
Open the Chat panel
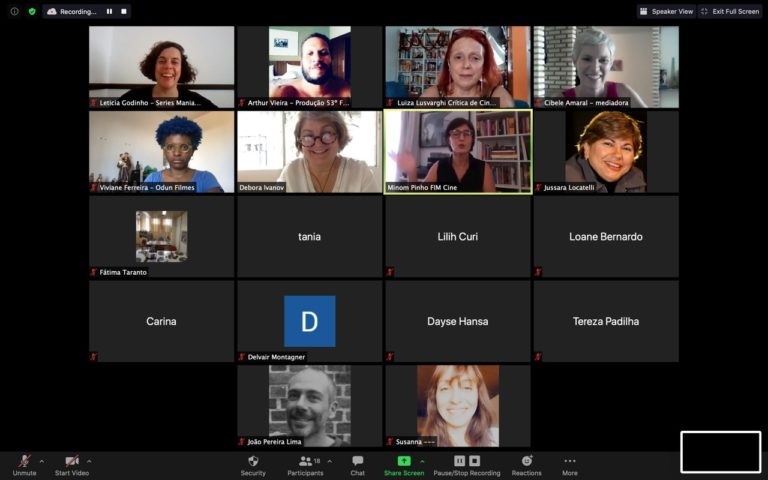[357, 465]
